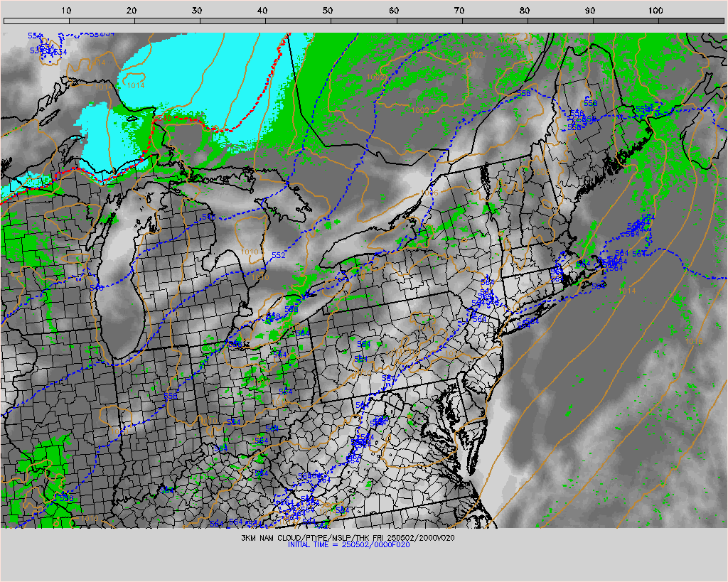Screen dimensions: 728x582
Task: Click the color bar segment between 70 and 80
Action: tap(496, 21)
